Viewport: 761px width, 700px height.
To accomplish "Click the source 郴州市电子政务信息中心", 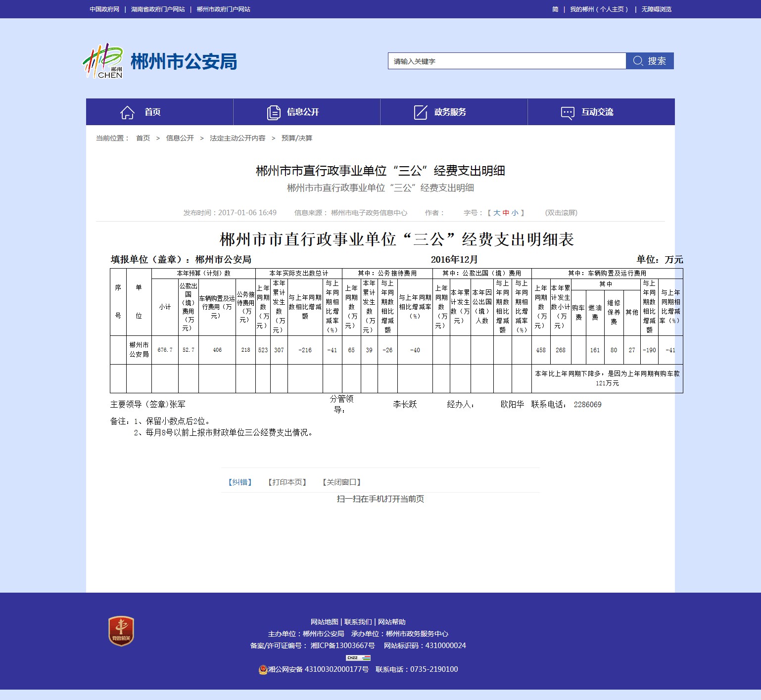I will coord(369,213).
